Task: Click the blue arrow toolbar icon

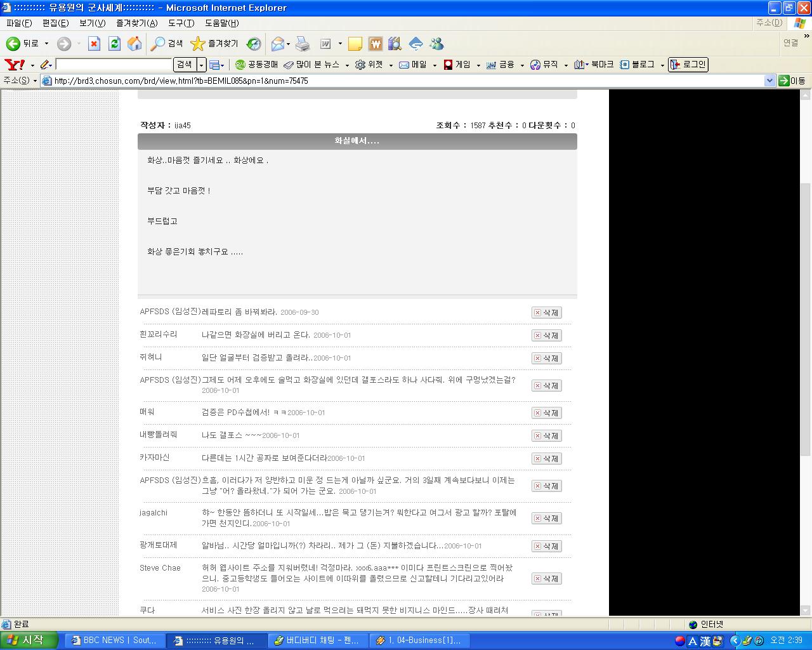Action: coord(416,44)
